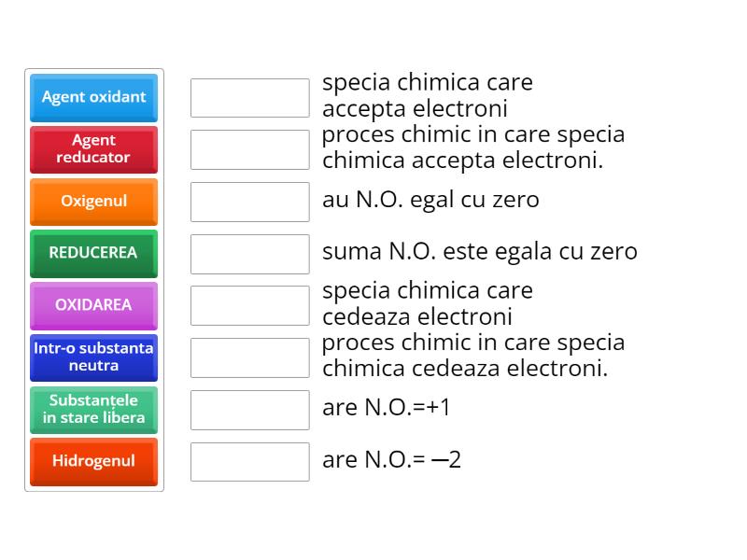Click slot beside 'suma N.O. este egala cu zero'
Image resolution: width=747 pixels, height=560 pixels.
(250, 254)
